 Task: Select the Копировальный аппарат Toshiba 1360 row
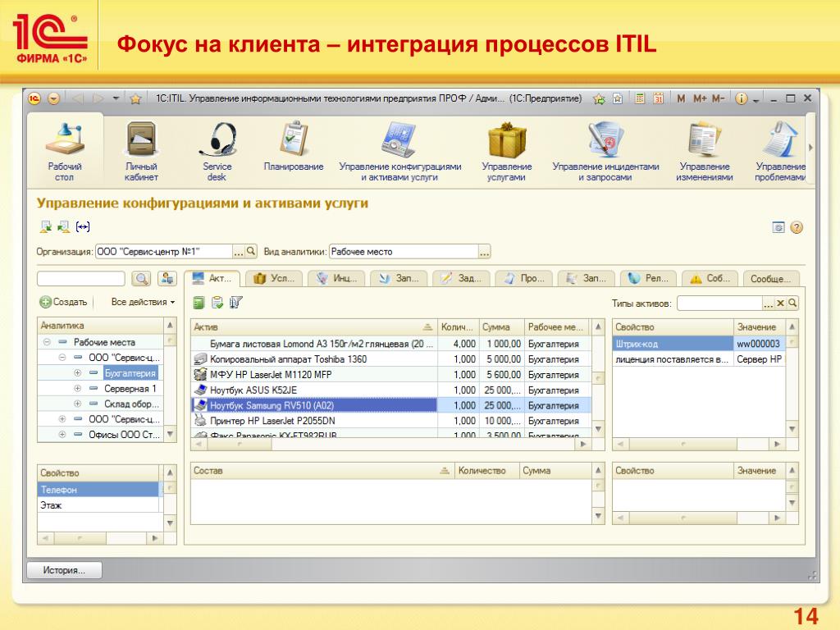pyautogui.click(x=391, y=359)
